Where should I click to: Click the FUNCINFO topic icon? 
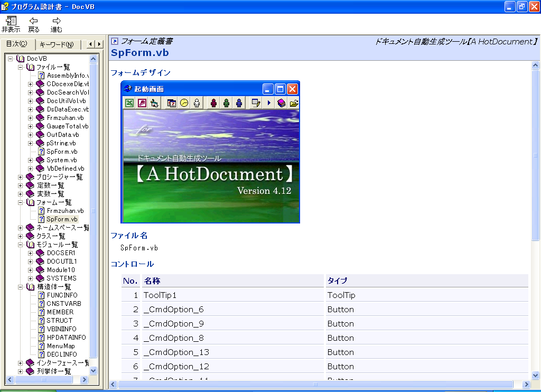41,295
